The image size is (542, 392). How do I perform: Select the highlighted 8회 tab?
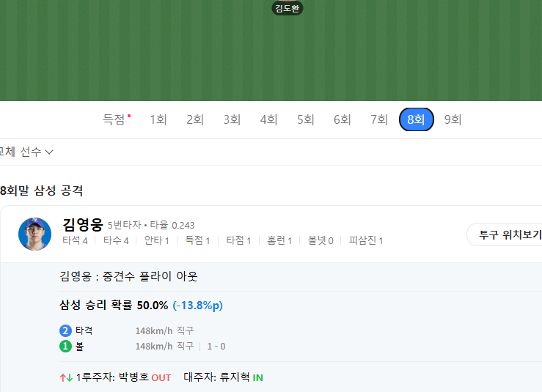[416, 119]
